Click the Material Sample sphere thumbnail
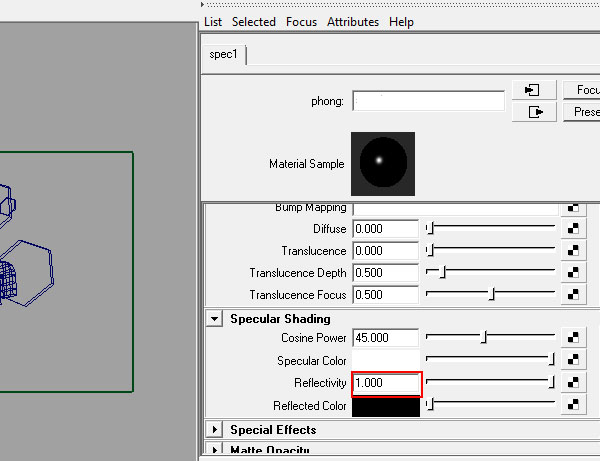The height and width of the screenshot is (461, 600). (x=383, y=164)
